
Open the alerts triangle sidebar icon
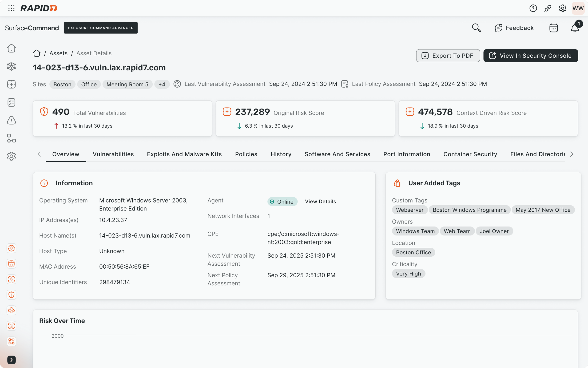tap(12, 120)
